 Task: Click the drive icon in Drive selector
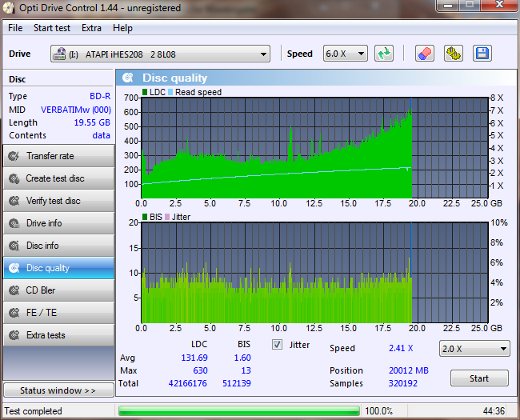click(x=60, y=54)
